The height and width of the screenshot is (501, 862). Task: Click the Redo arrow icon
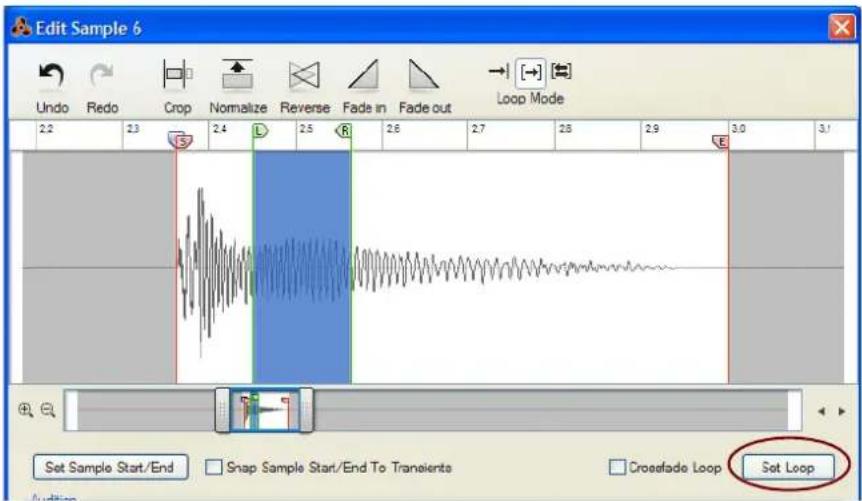[102, 76]
